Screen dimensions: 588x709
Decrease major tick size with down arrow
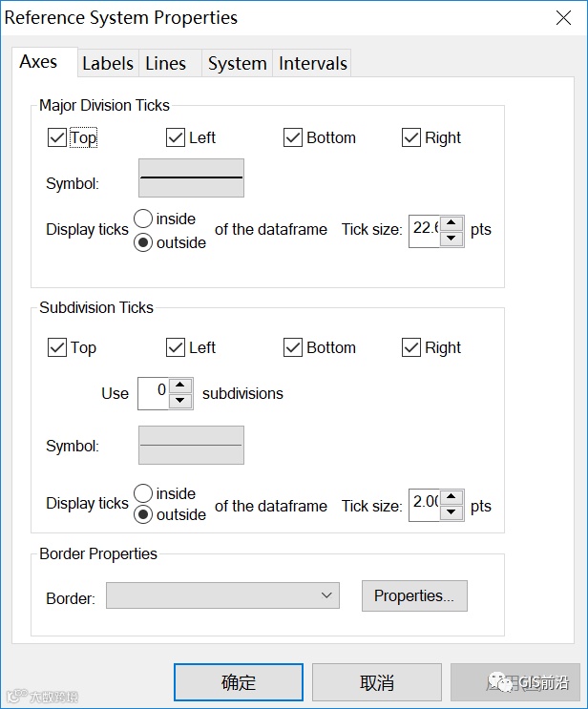(451, 239)
